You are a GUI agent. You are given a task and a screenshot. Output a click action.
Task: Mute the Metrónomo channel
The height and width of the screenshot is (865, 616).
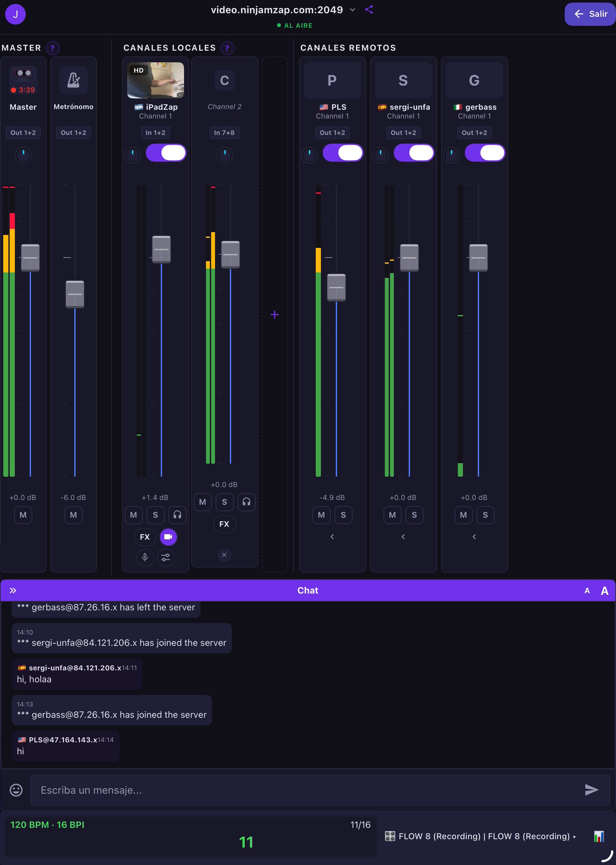pos(74,515)
